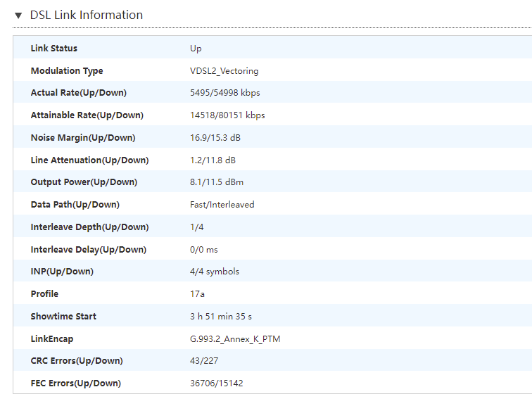Image resolution: width=532 pixels, height=406 pixels.
Task: Collapse the DSL Link Information triangle
Action: tap(18, 15)
